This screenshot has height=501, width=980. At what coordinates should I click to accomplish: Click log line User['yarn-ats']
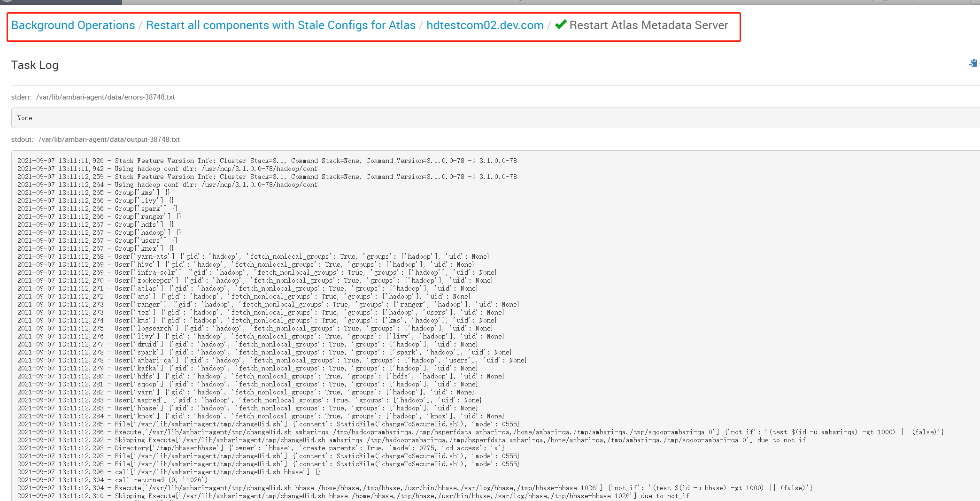pyautogui.click(x=253, y=256)
